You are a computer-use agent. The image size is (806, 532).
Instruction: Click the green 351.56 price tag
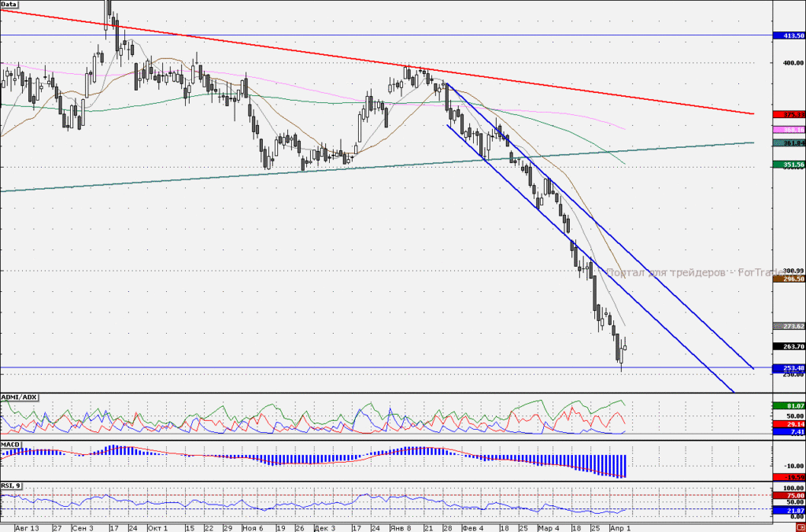[x=789, y=164]
